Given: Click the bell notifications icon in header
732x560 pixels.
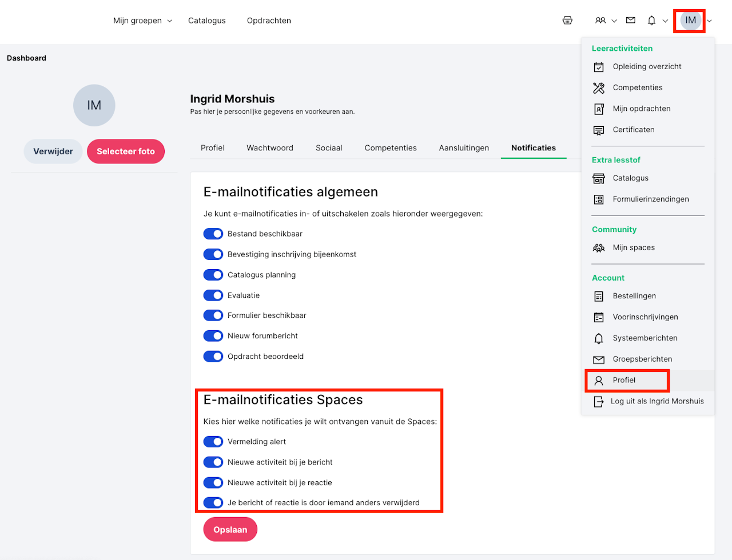Looking at the screenshot, I should pyautogui.click(x=651, y=21).
